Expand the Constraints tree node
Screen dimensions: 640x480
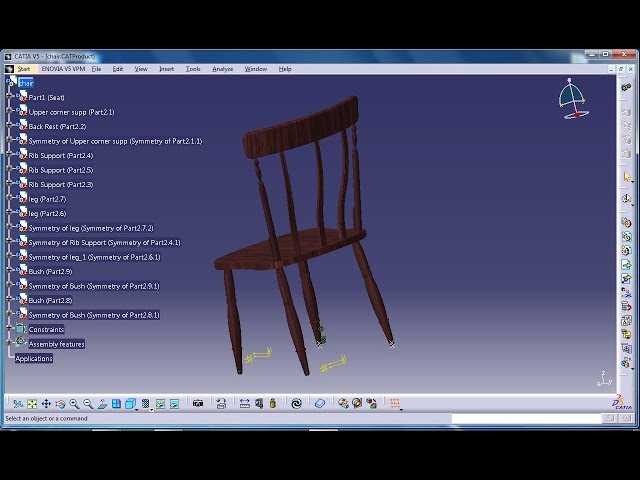(x=9, y=328)
